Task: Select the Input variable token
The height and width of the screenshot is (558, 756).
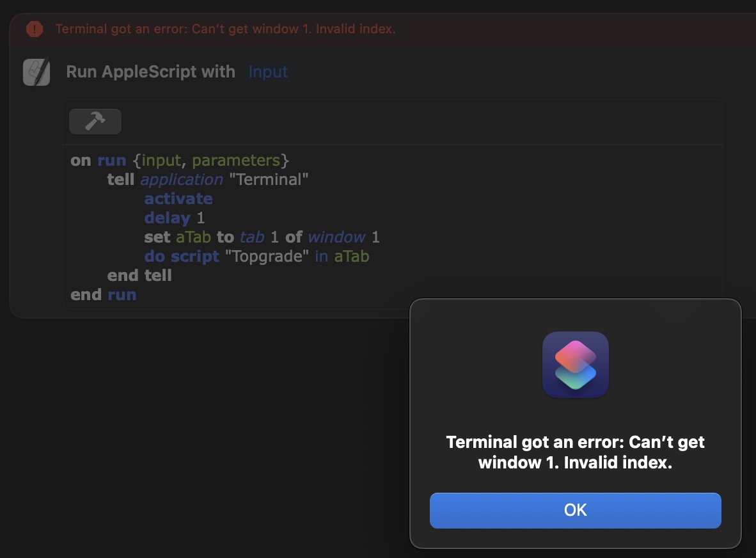Action: [x=268, y=72]
